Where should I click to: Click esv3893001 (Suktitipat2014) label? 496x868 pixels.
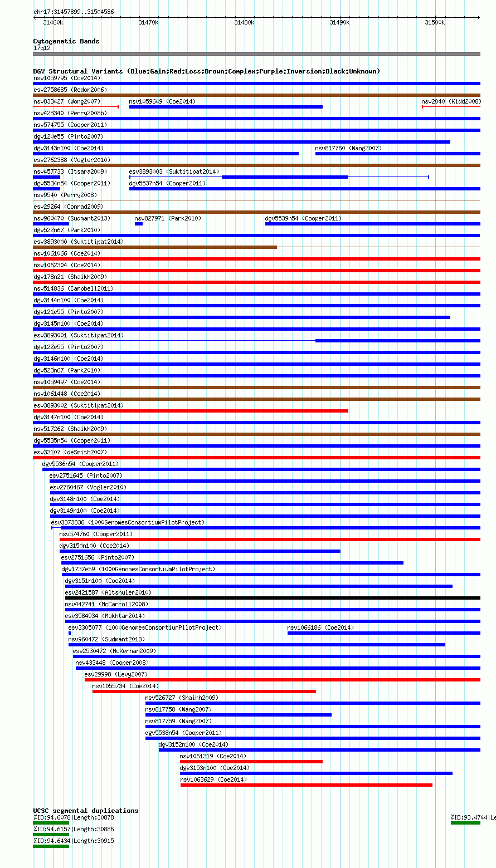tap(79, 335)
